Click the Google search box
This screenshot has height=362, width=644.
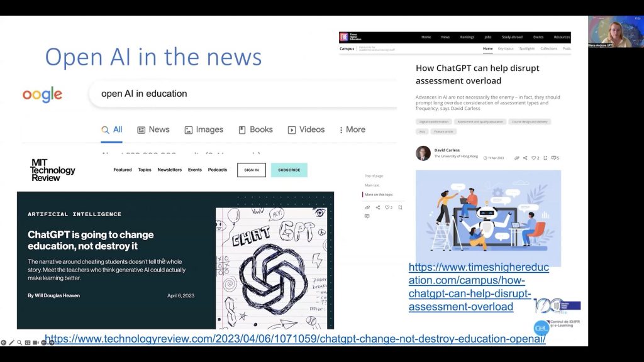point(243,94)
